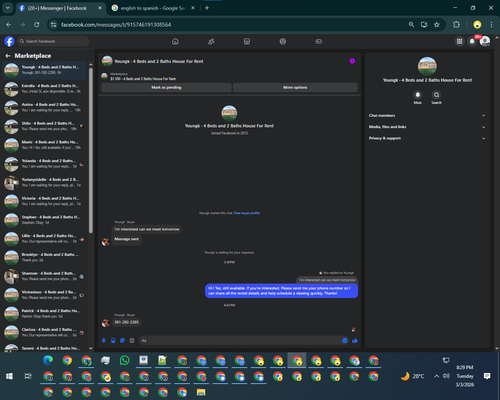Open the Windows notification center icon

coord(487,376)
